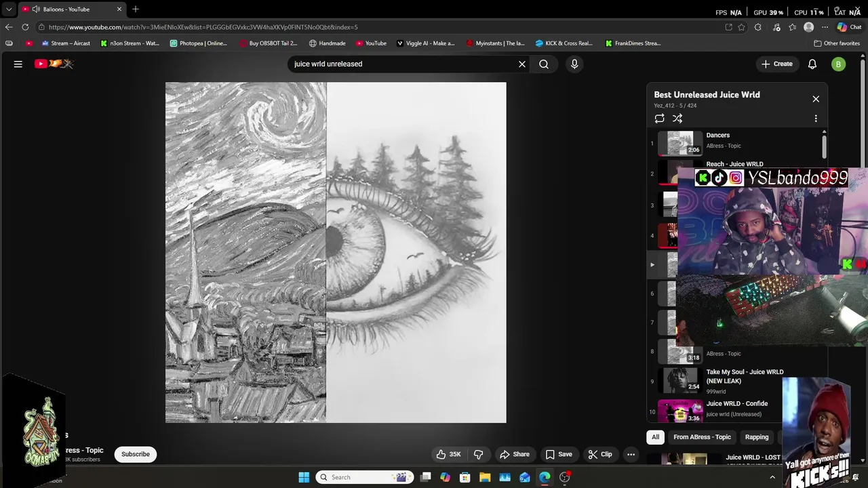
Task: Open the Windows Start menu
Action: pyautogui.click(x=304, y=477)
